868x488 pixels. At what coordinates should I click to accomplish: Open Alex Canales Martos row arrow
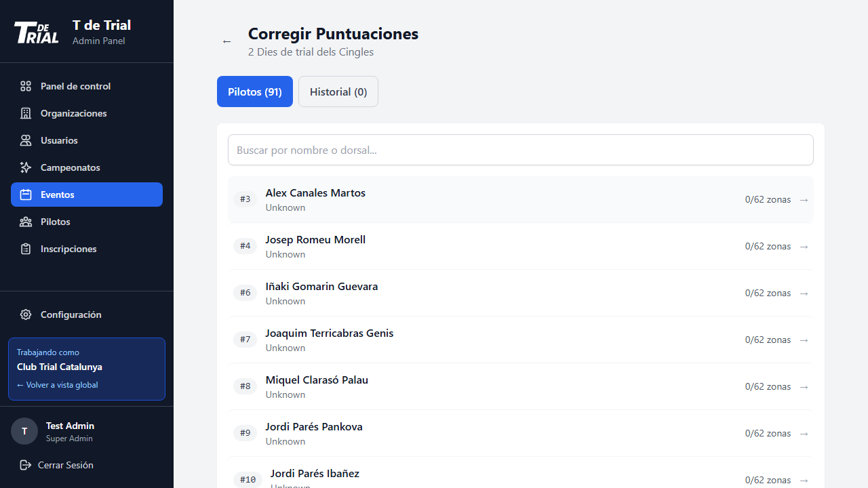(804, 200)
